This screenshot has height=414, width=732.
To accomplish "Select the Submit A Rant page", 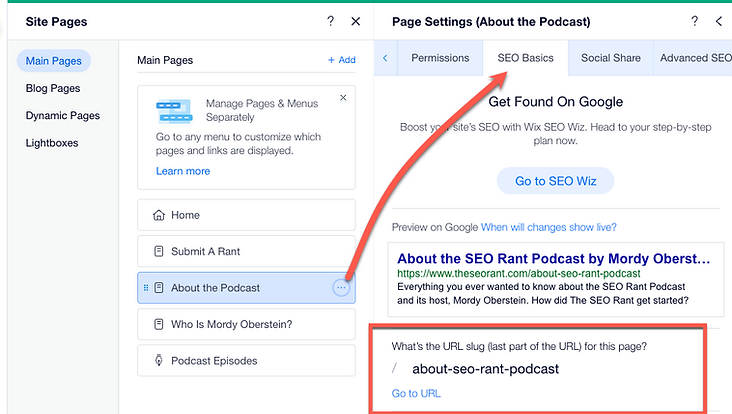I will [x=246, y=252].
